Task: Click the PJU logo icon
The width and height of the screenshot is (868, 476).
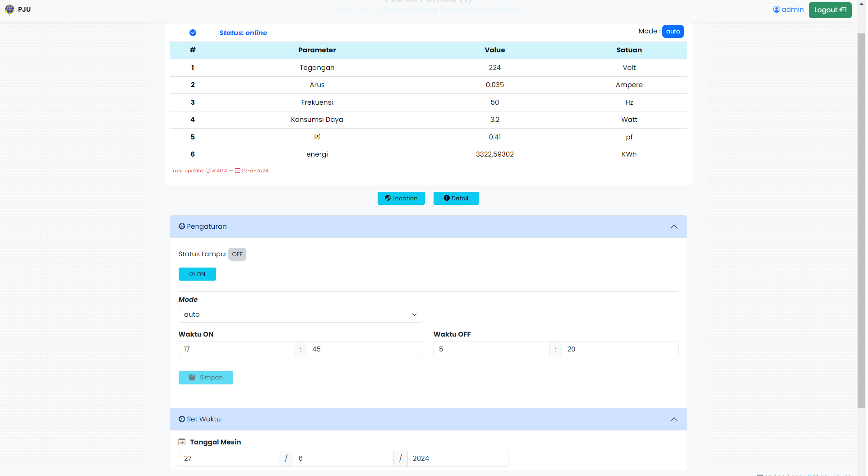Action: point(9,9)
